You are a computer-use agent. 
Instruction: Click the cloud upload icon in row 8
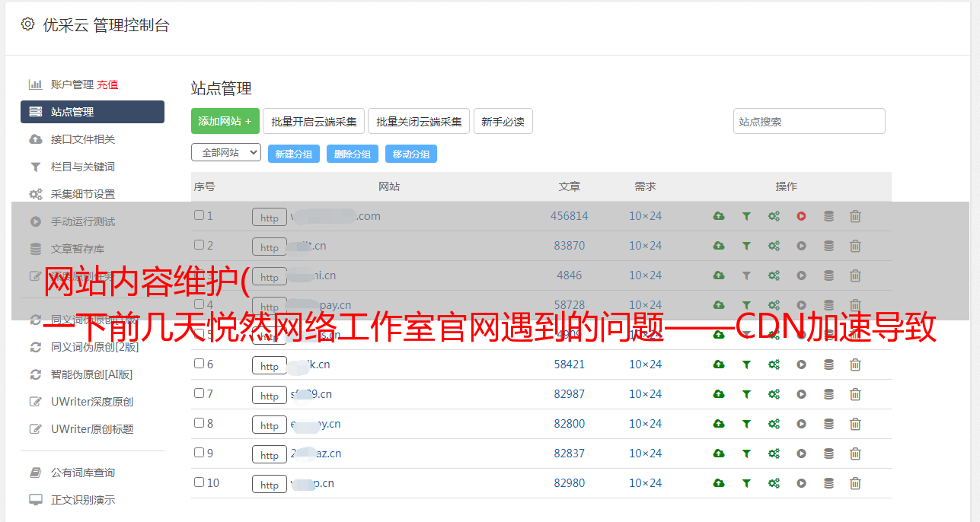tap(719, 424)
